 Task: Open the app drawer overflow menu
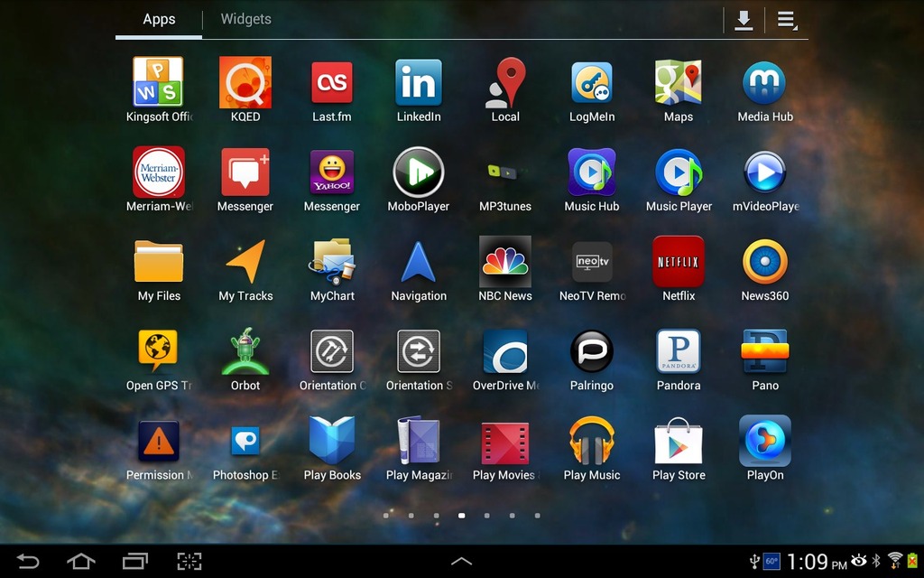tap(786, 20)
